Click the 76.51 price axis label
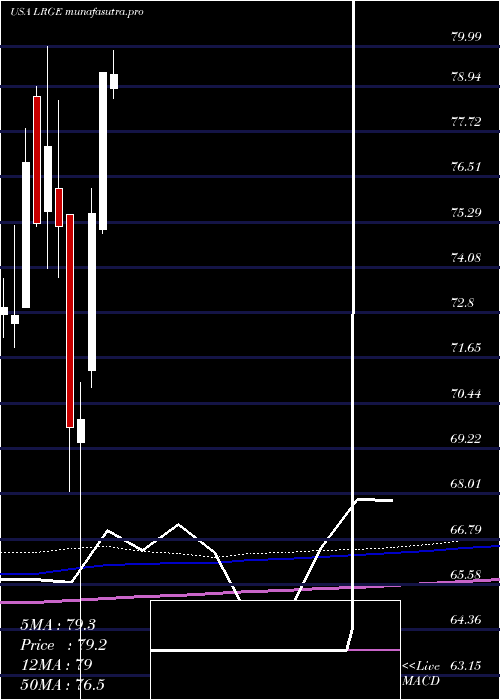The width and height of the screenshot is (500, 700). click(466, 167)
